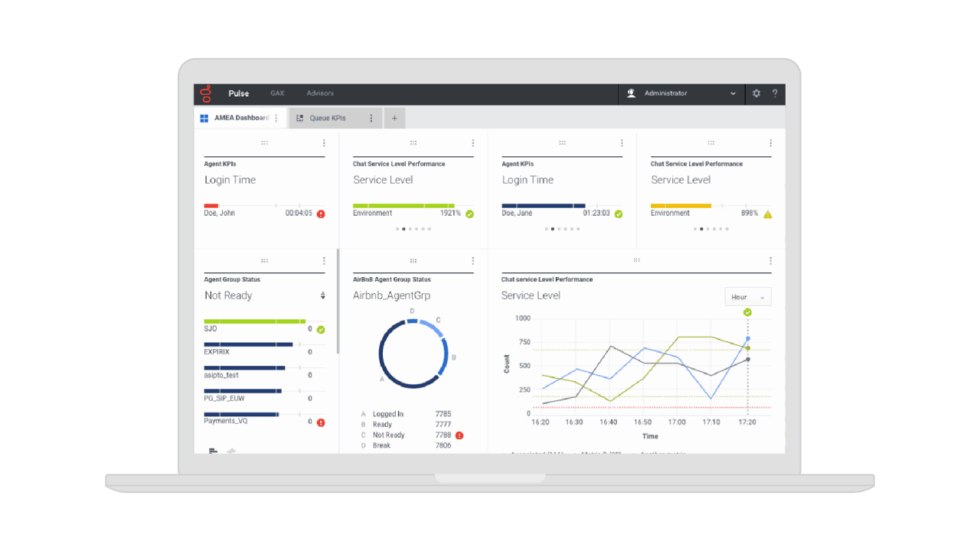Open the Advisors link in top bar

tap(320, 93)
